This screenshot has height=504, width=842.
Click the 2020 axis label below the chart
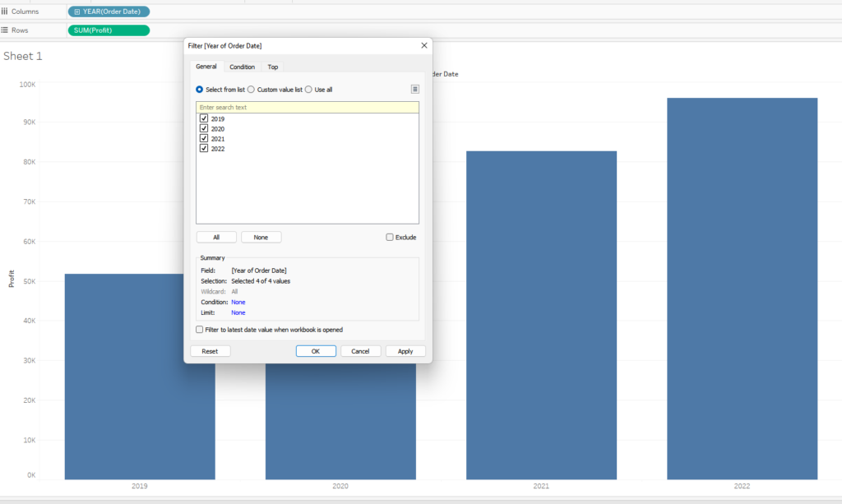pyautogui.click(x=340, y=486)
